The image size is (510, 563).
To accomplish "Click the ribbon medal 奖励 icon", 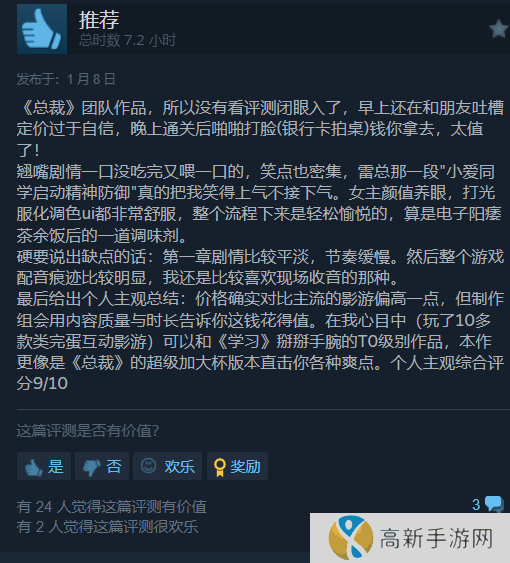I will (x=219, y=467).
